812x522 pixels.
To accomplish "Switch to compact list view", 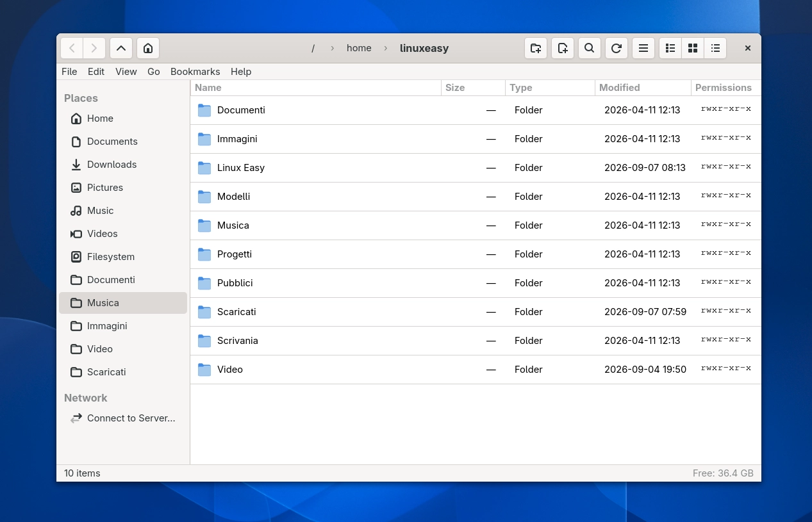I will pyautogui.click(x=715, y=48).
